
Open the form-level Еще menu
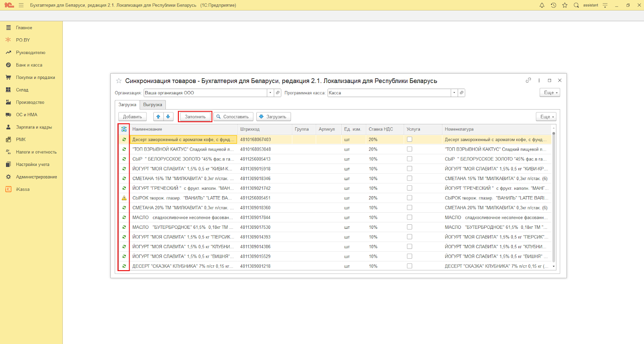point(550,93)
